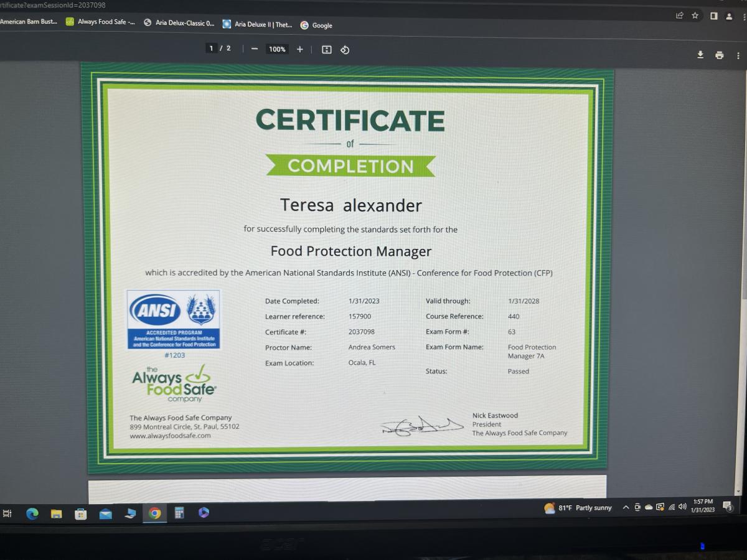This screenshot has width=747, height=560.
Task: Click the learner reference 157900
Action: (x=360, y=316)
